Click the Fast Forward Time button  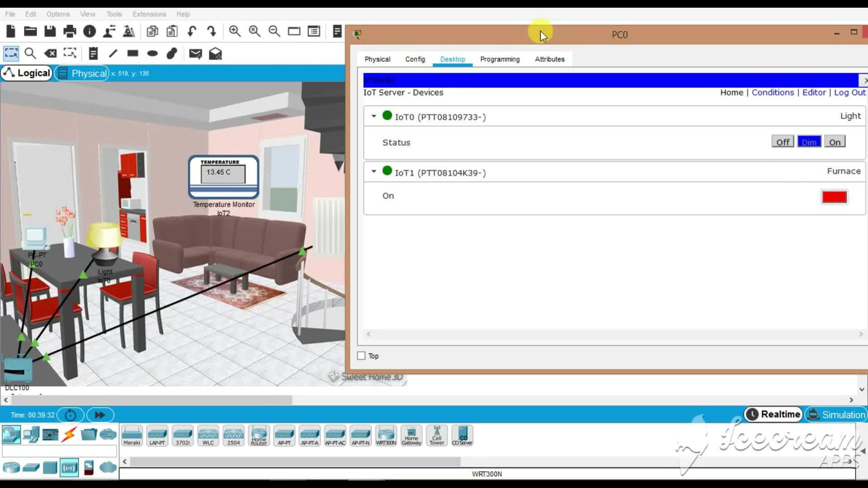100,415
